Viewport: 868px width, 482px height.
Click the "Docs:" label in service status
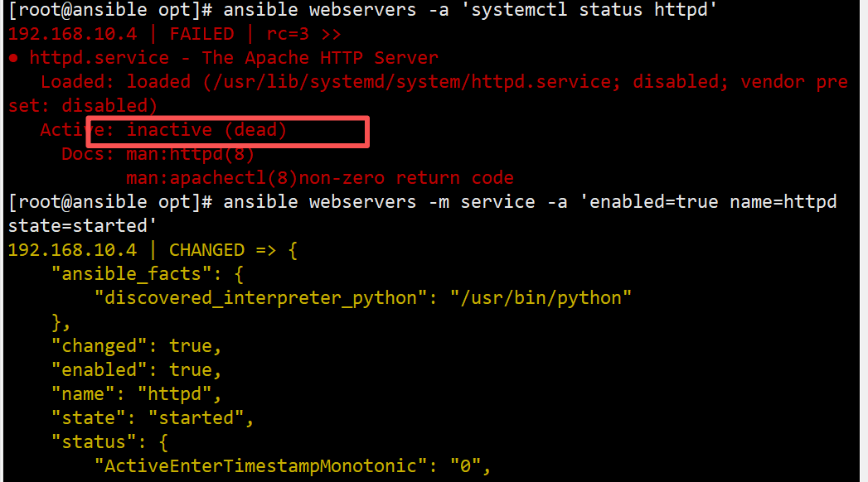pos(88,154)
